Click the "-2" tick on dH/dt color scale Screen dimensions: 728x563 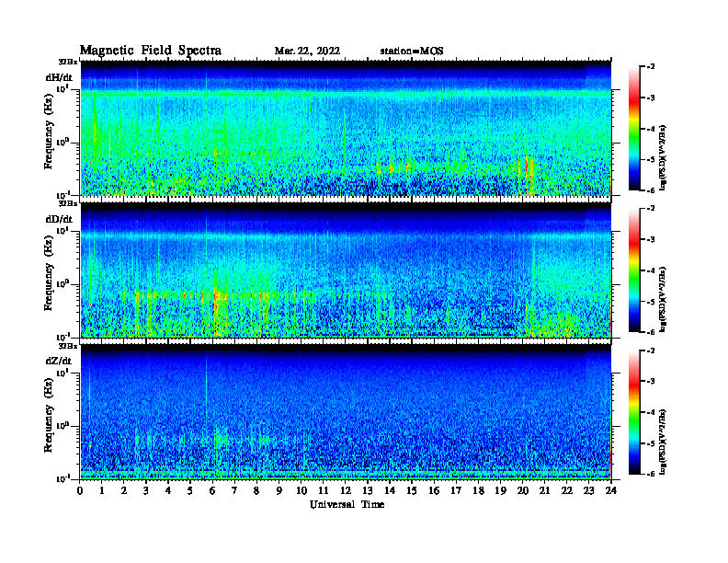tap(651, 67)
